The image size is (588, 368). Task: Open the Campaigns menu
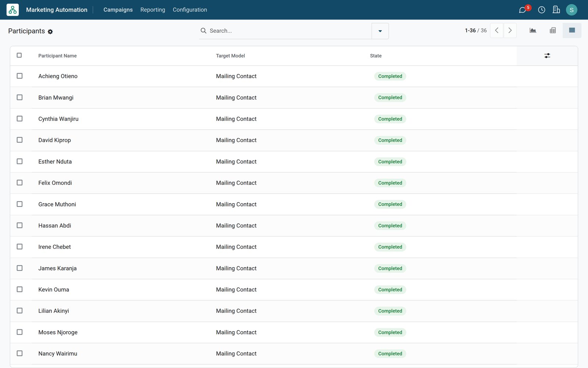point(118,10)
